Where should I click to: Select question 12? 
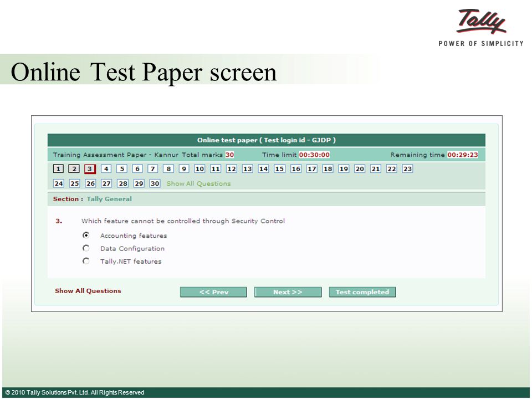(232, 168)
